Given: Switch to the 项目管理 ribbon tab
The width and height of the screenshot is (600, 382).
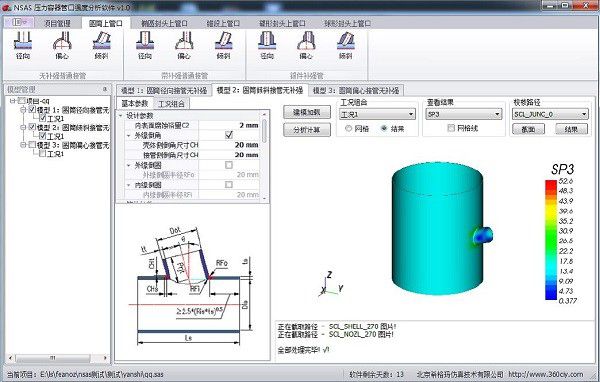Looking at the screenshot, I should point(58,23).
